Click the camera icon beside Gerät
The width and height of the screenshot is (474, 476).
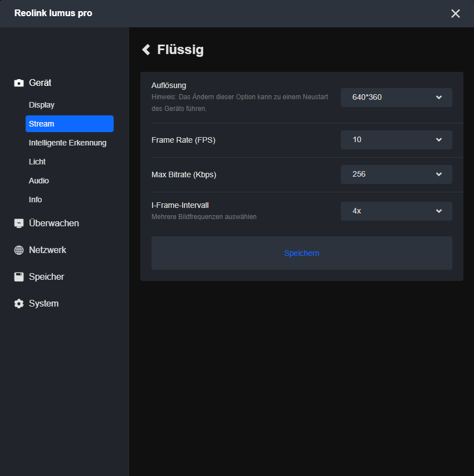pyautogui.click(x=19, y=83)
